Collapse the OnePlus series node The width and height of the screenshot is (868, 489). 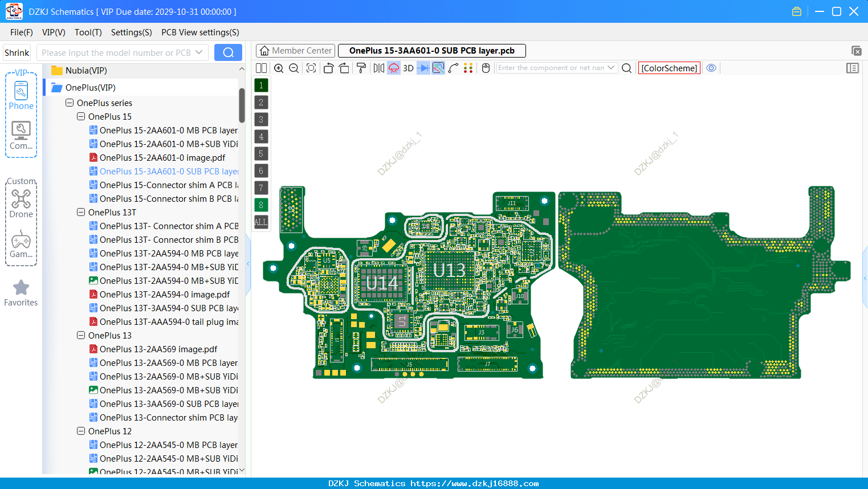[70, 103]
